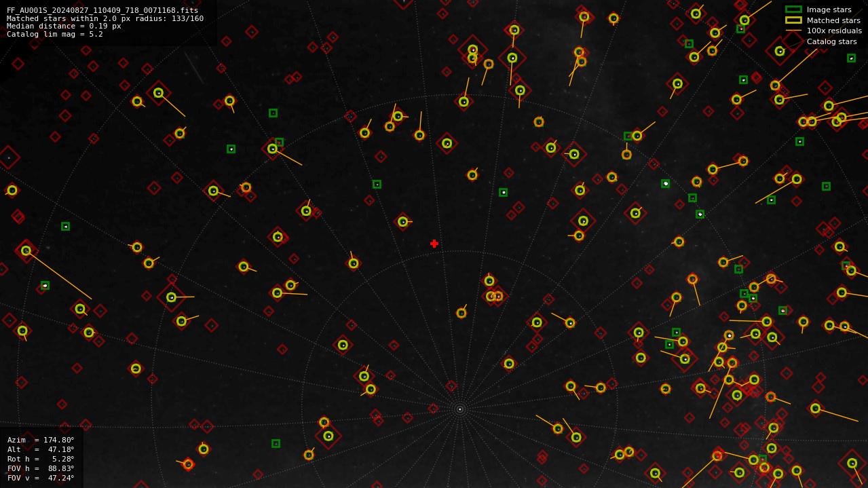
Task: Click the 'Azim = 174.80°' readout
Action: click(x=41, y=440)
